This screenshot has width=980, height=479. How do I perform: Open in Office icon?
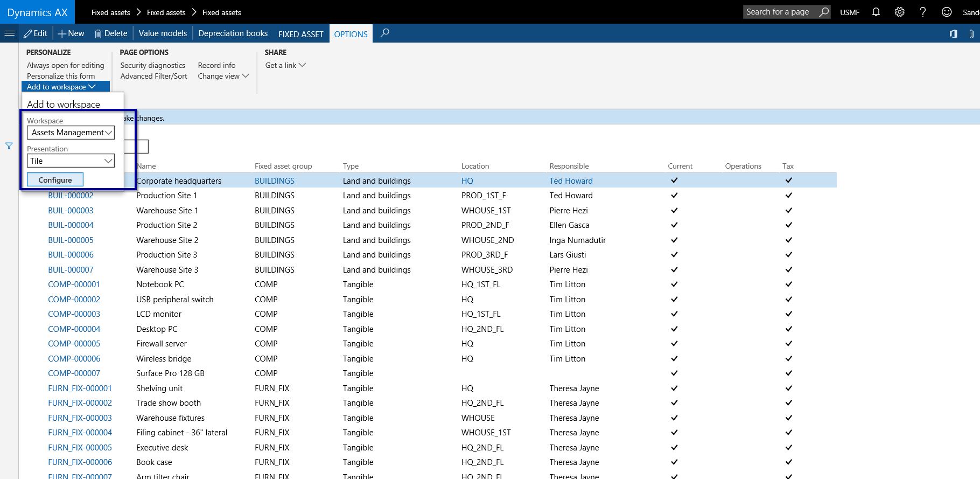click(953, 34)
